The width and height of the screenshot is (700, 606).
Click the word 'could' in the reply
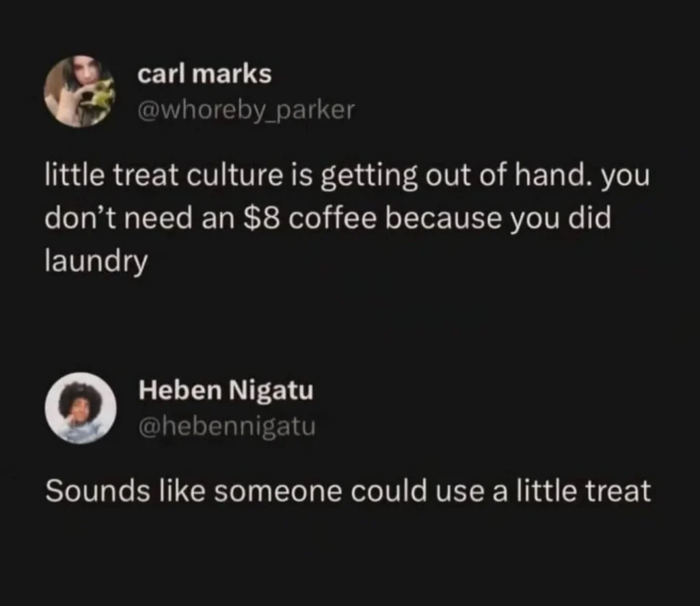pyautogui.click(x=388, y=491)
